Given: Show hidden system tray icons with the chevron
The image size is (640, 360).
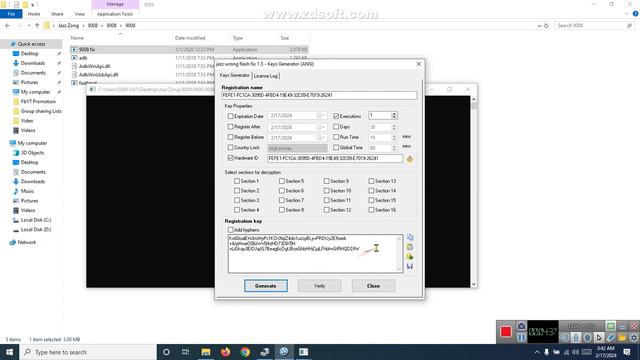Looking at the screenshot, I should click(537, 352).
